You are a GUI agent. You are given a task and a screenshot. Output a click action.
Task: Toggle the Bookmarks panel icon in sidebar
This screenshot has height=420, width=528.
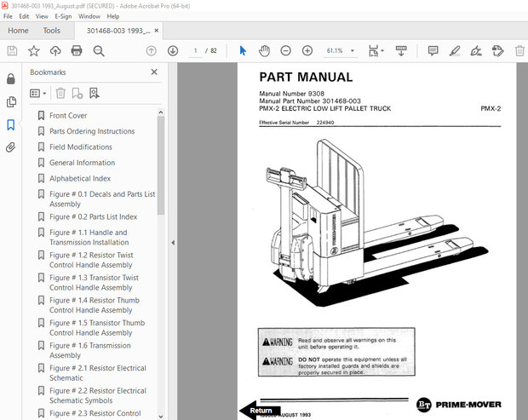tap(11, 124)
